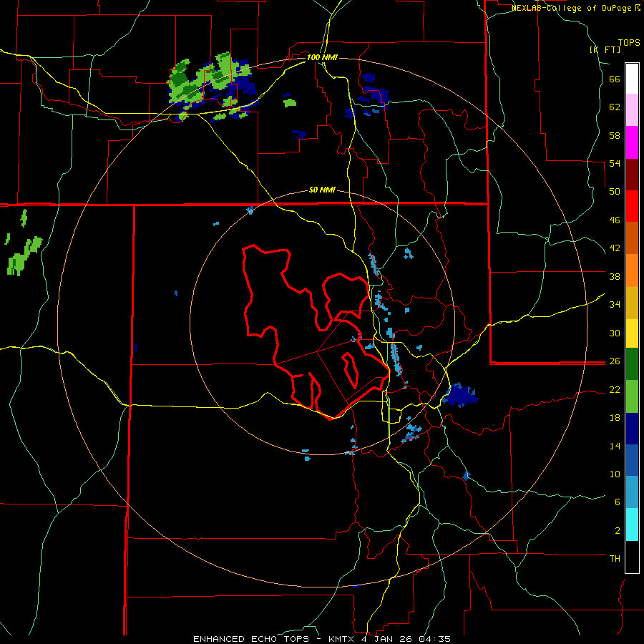
Task: Click the "26" legend value
Action: click(615, 361)
